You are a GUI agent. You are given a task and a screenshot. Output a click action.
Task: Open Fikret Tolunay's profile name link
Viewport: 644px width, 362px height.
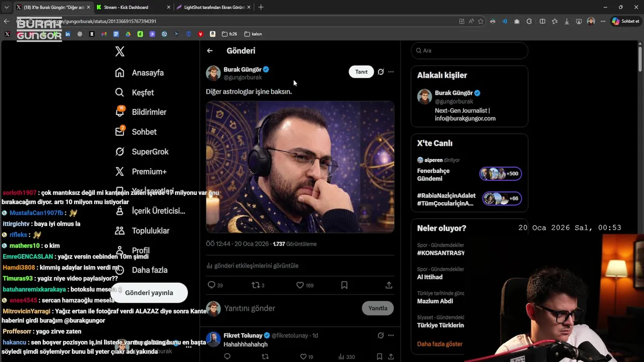[243, 335]
